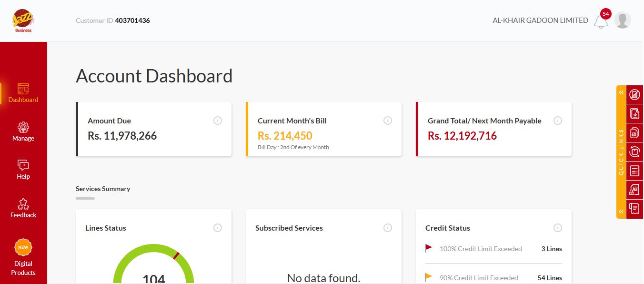Click the download document quick link icon
This screenshot has height=284, width=644.
[x=634, y=113]
